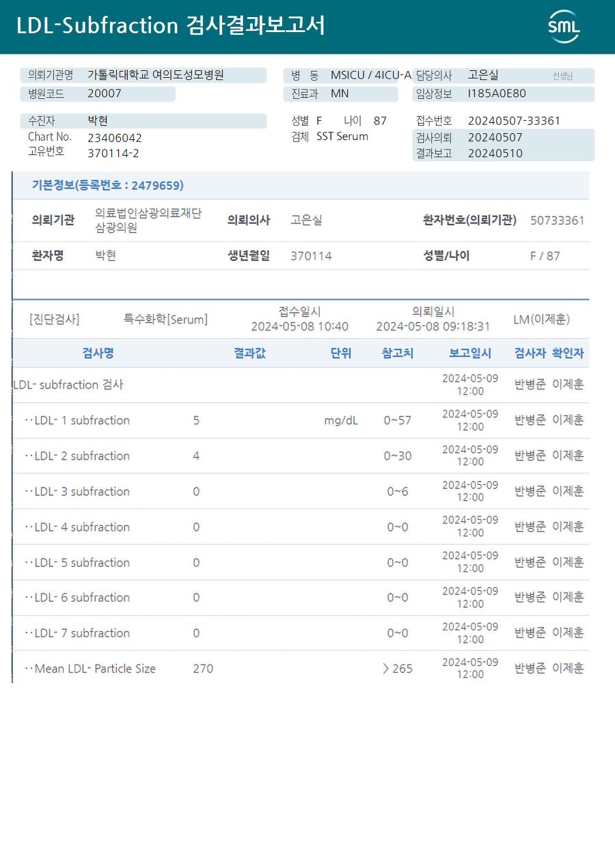Viewport: 615px width, 868px height.
Task: Click result report date '20240510'
Action: point(495,153)
